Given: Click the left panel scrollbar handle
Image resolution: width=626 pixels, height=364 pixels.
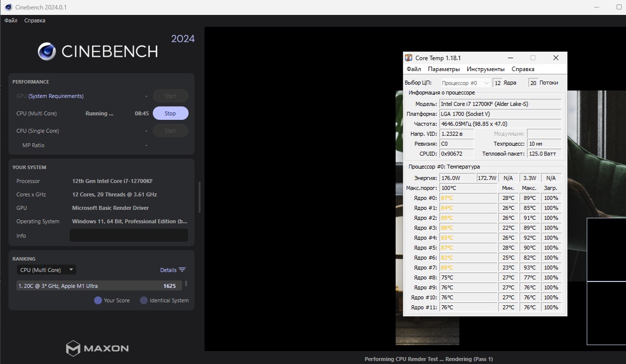Looking at the screenshot, I should tap(200, 197).
